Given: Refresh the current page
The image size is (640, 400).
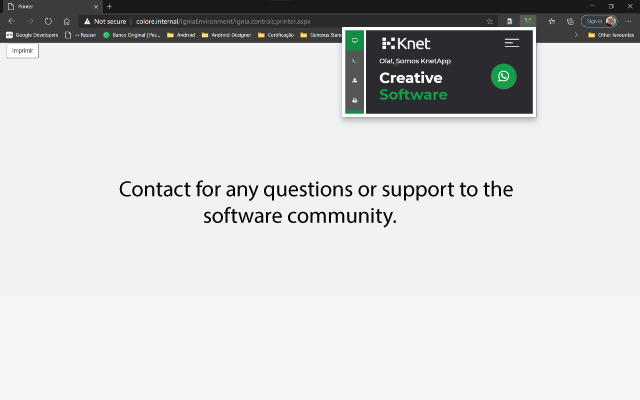Looking at the screenshot, I should click(x=48, y=21).
